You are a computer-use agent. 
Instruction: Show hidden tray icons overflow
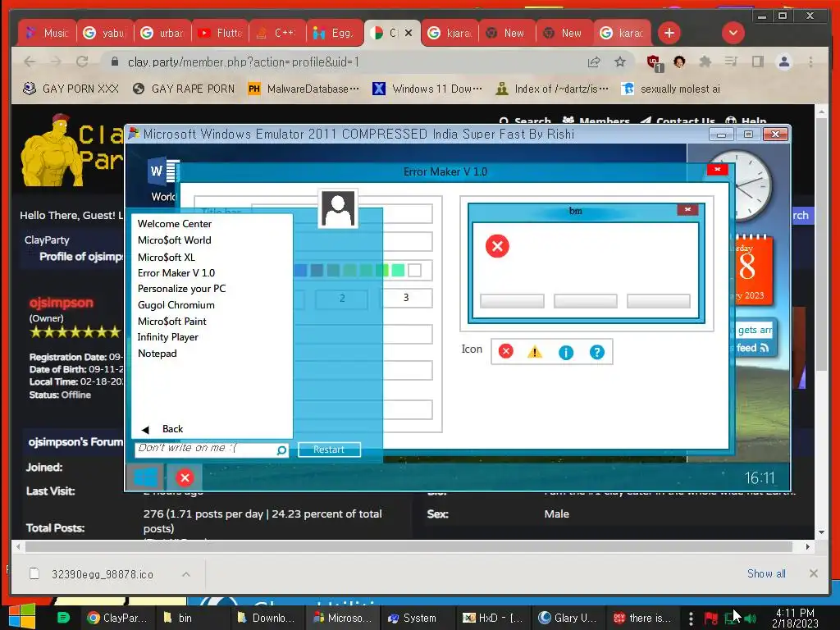(x=691, y=619)
